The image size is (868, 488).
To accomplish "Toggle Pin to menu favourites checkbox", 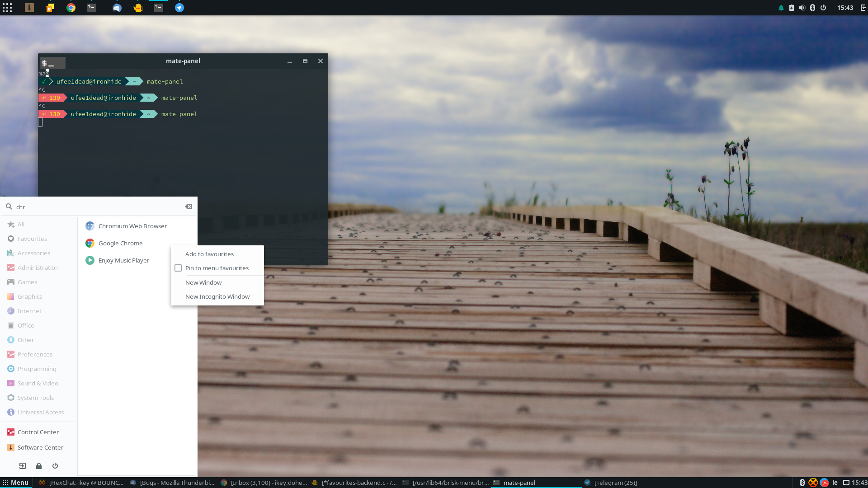I will point(178,268).
